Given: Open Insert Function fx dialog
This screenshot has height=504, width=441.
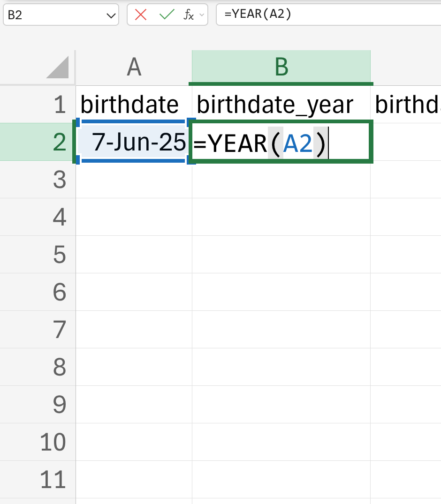Looking at the screenshot, I should tap(189, 15).
